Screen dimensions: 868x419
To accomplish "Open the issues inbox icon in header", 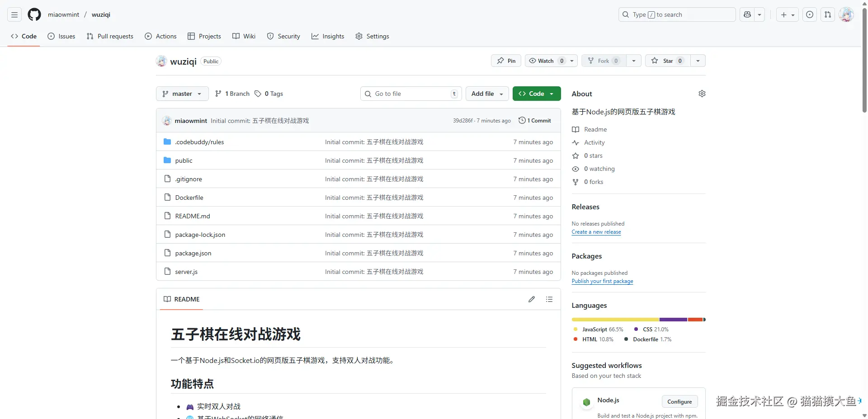I will click(x=810, y=15).
